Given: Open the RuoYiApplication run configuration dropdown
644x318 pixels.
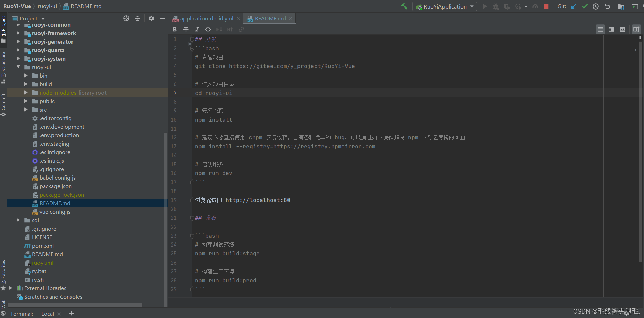Looking at the screenshot, I should point(445,6).
